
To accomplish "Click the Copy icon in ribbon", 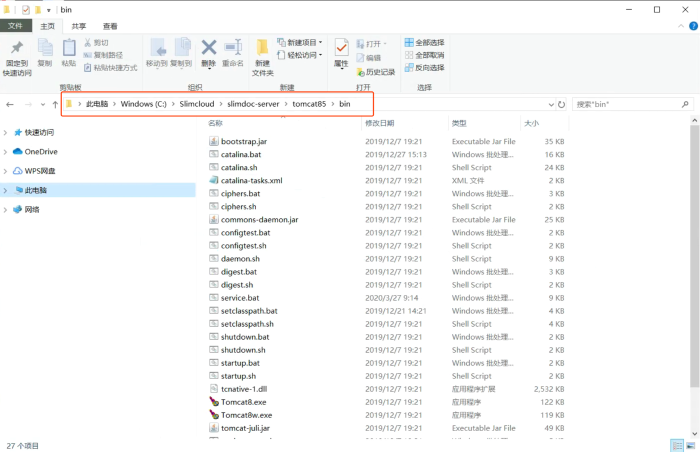I will pos(45,47).
